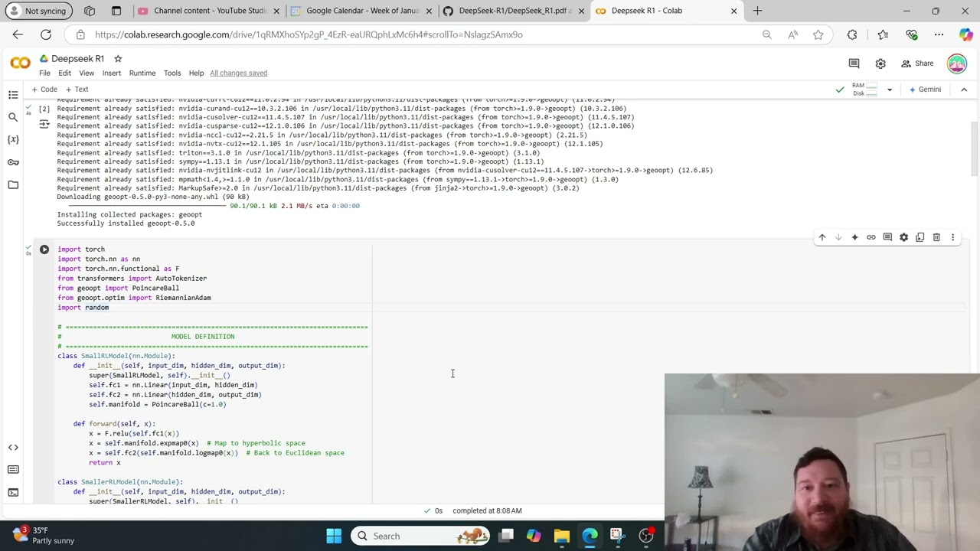Star the Deepseek R1 notebook
Screen dimensions: 980x551
118,59
